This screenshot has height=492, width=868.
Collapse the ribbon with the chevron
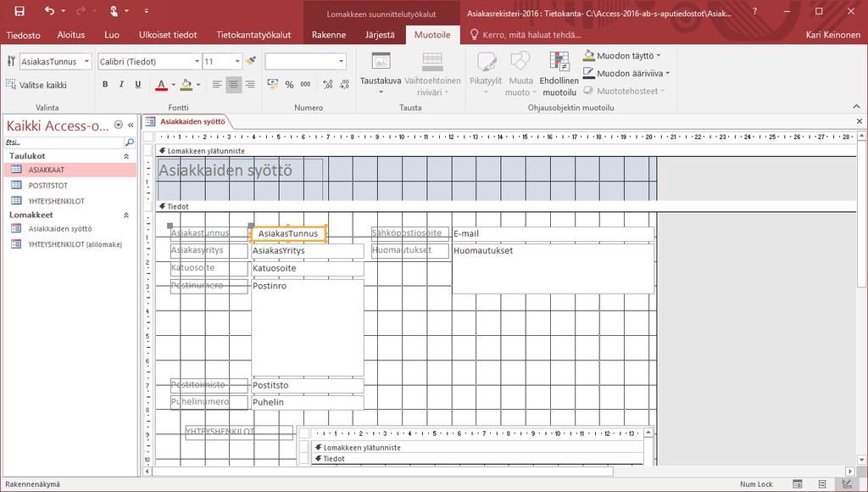(x=856, y=106)
